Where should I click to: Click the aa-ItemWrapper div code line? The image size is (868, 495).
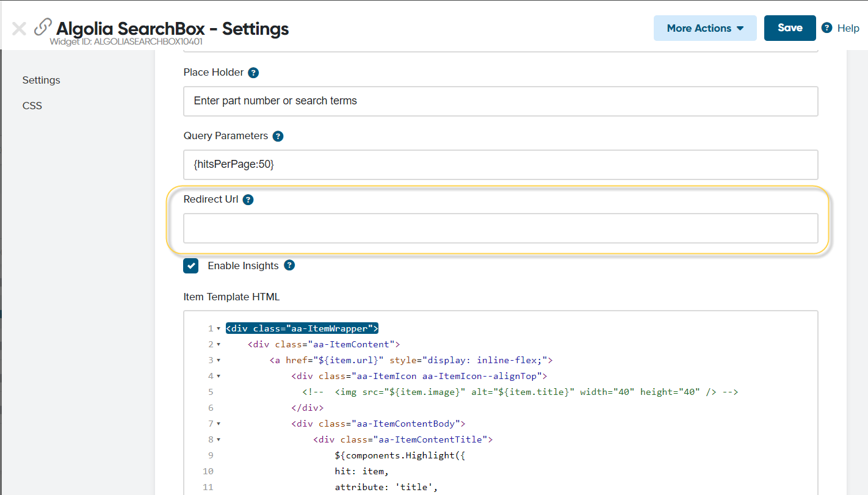tap(303, 328)
